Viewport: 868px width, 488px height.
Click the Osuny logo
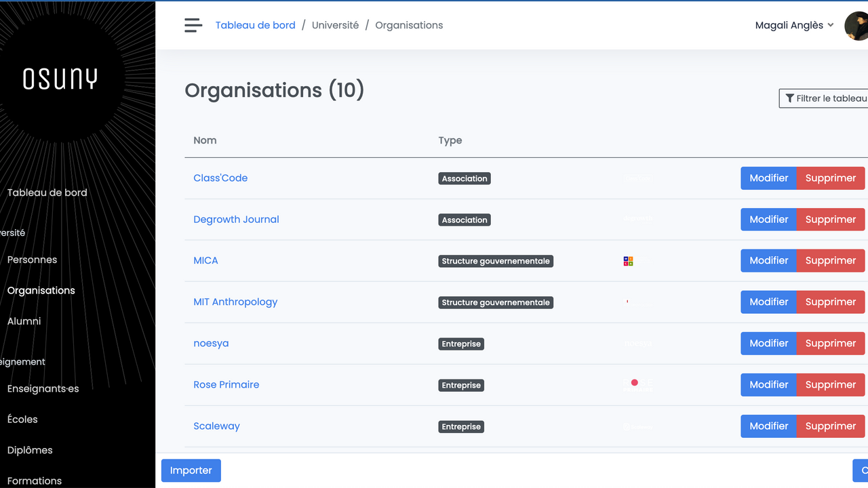coord(61,79)
